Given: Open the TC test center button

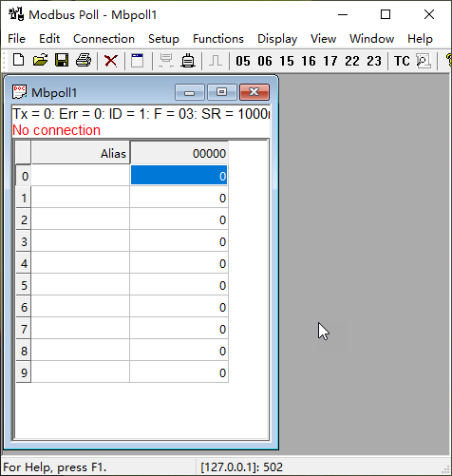Looking at the screenshot, I should [402, 61].
